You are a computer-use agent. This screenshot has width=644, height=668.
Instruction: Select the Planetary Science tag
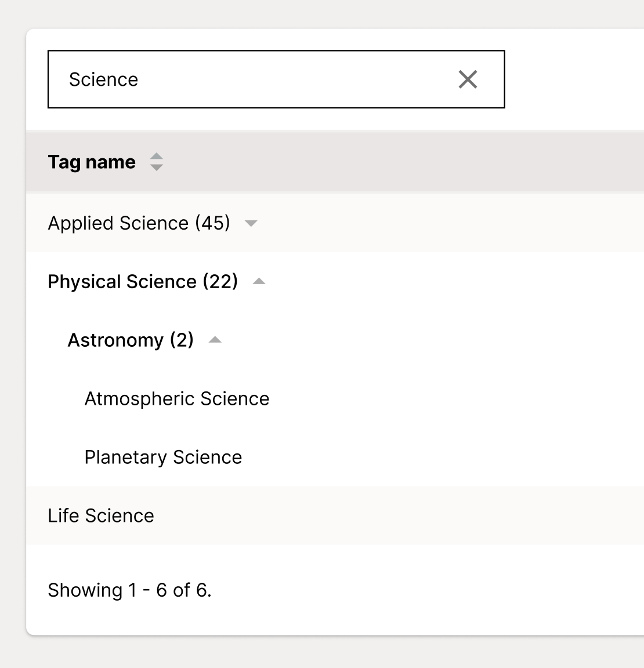pos(163,457)
